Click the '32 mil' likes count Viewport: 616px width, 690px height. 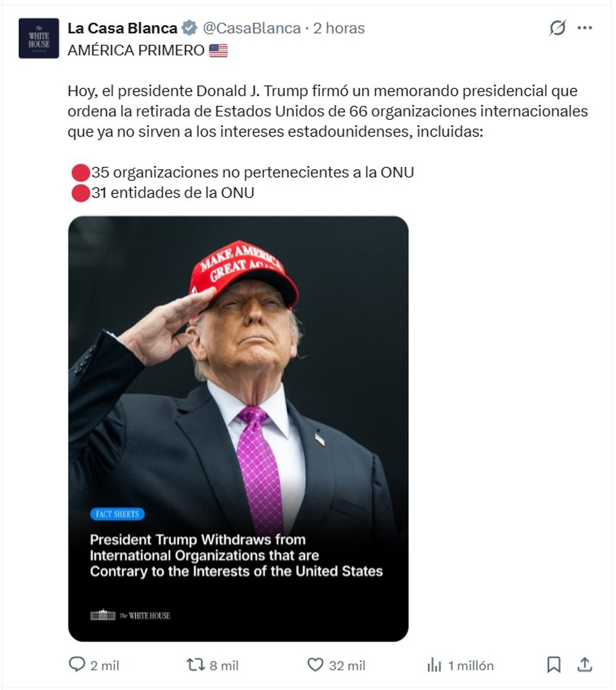347,666
